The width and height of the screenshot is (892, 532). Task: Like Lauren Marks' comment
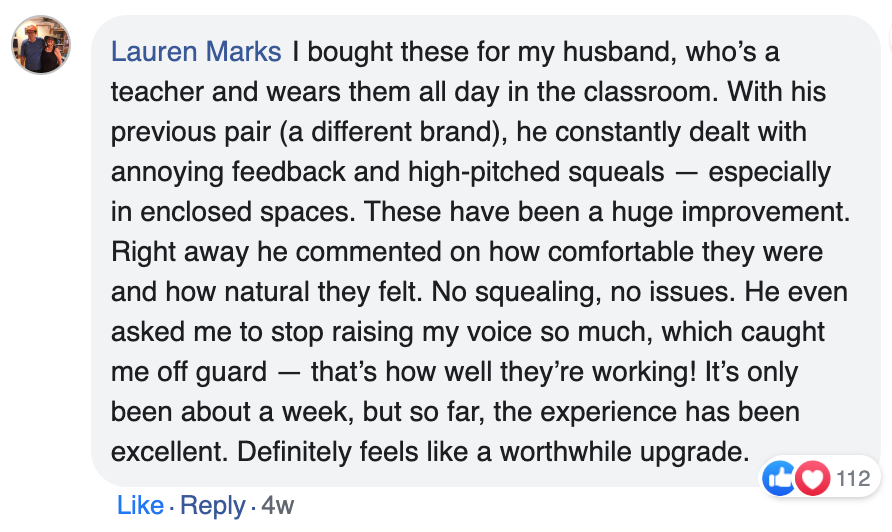140,505
